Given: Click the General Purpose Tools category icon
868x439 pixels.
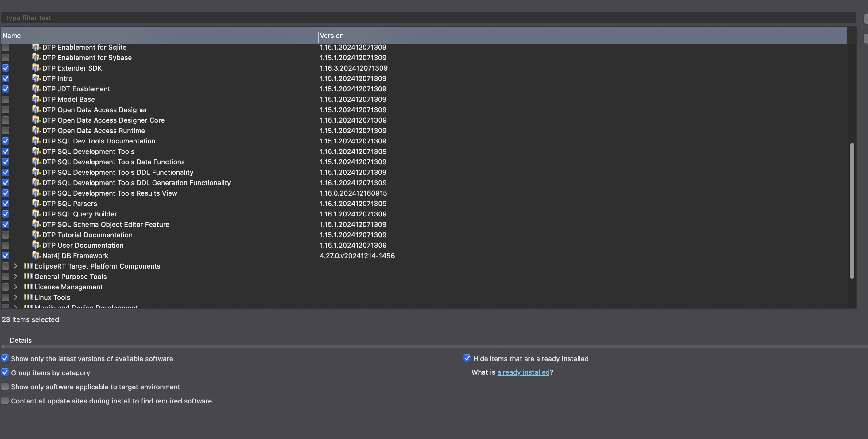Looking at the screenshot, I should point(28,276).
